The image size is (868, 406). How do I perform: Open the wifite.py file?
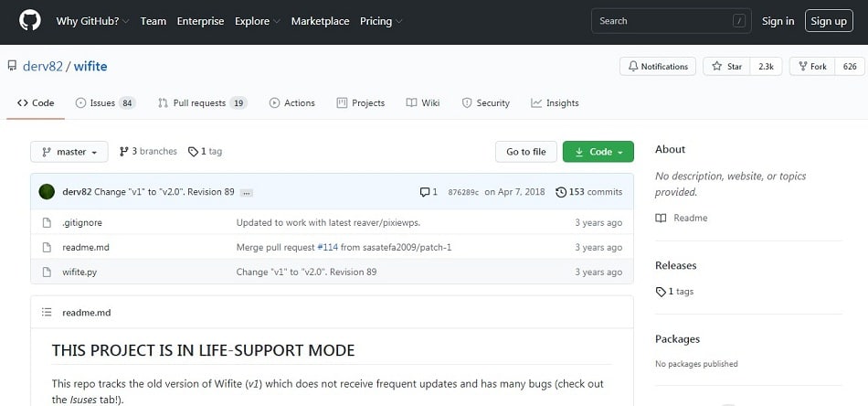[79, 272]
